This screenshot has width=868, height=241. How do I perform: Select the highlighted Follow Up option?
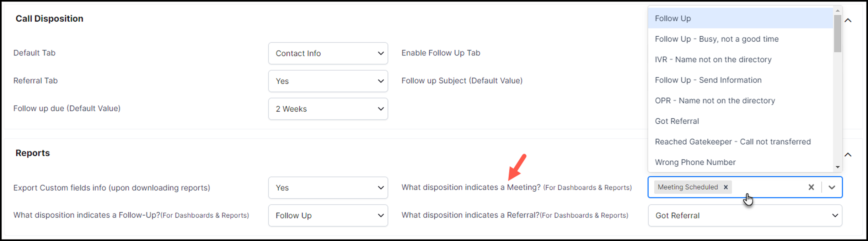pyautogui.click(x=740, y=18)
